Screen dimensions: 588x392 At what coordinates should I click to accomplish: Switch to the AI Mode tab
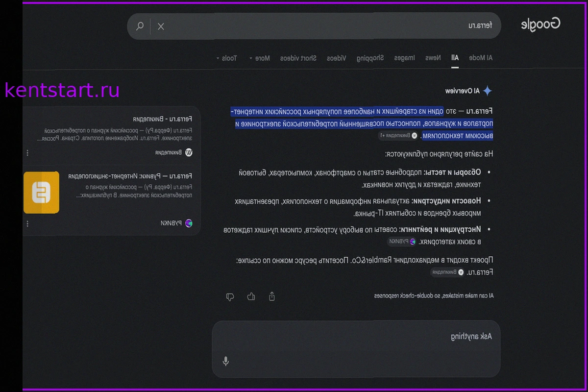481,58
